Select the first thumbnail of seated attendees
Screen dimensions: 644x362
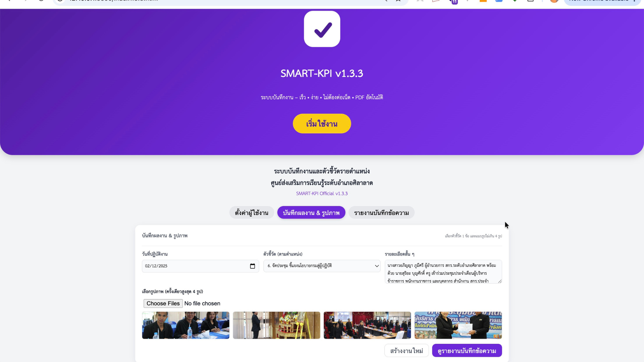coord(185,325)
